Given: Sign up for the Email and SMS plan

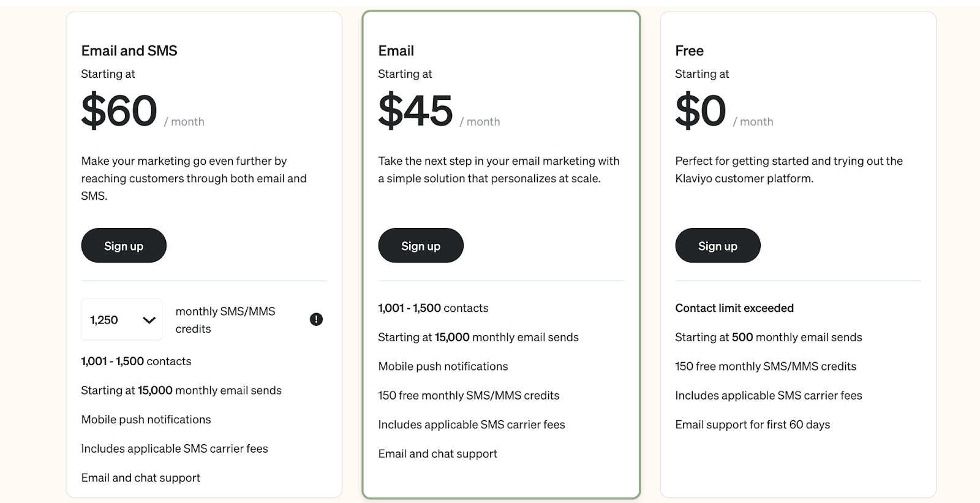Looking at the screenshot, I should [124, 246].
